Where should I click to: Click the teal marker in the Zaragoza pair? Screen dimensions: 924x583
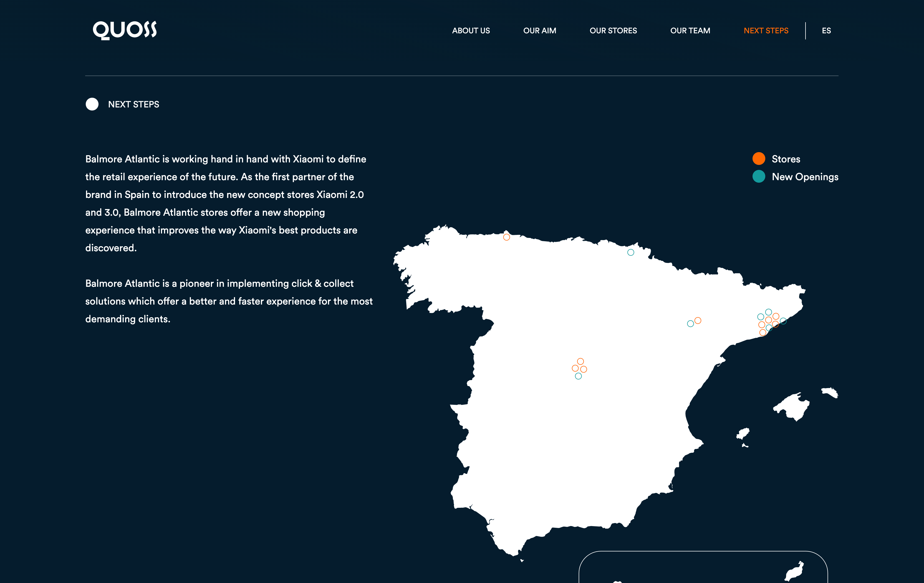[x=690, y=323]
